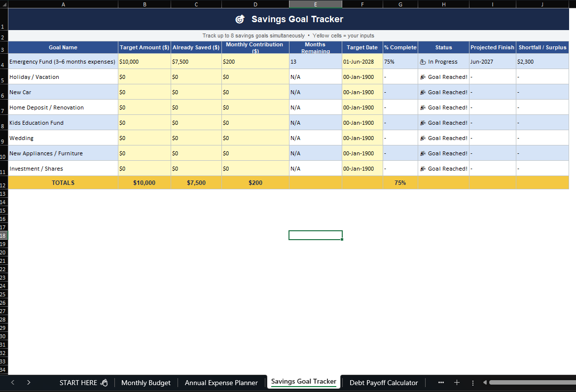Viewport: 576px width, 392px height.
Task: Select the $7,500 saved for Emergency Fund
Action: pos(196,62)
